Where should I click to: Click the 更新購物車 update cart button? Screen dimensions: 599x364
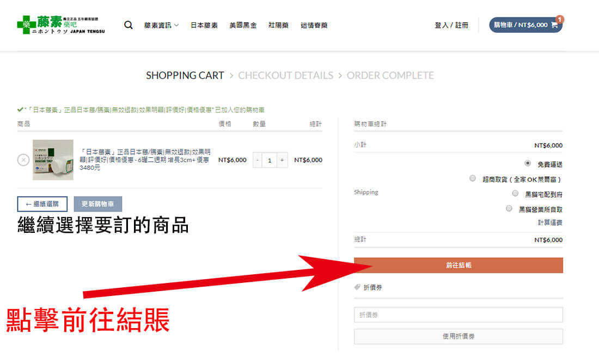click(98, 204)
